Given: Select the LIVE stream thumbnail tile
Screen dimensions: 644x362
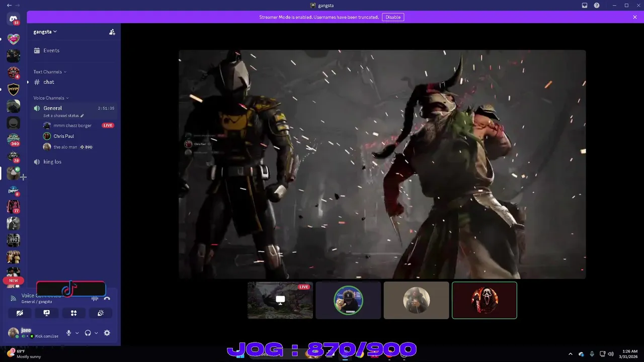Looking at the screenshot, I should [280, 300].
